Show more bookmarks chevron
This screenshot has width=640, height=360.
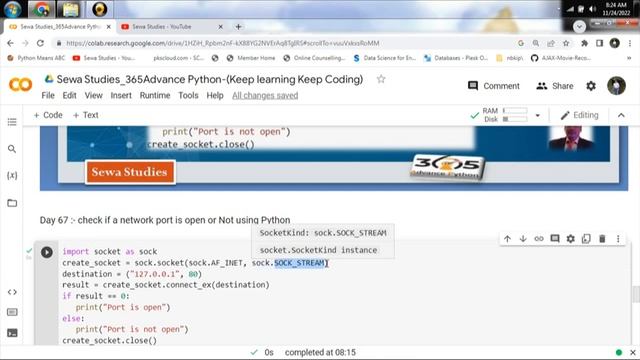(629, 58)
